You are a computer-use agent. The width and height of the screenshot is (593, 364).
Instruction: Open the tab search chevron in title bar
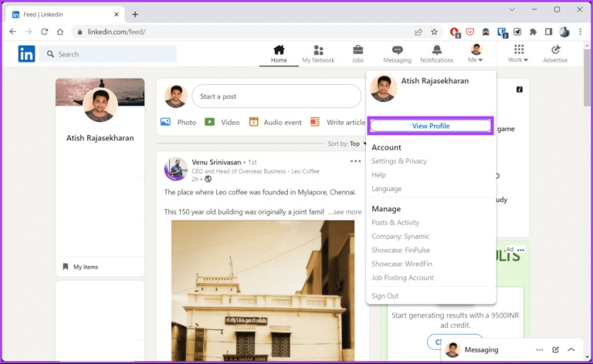[512, 9]
